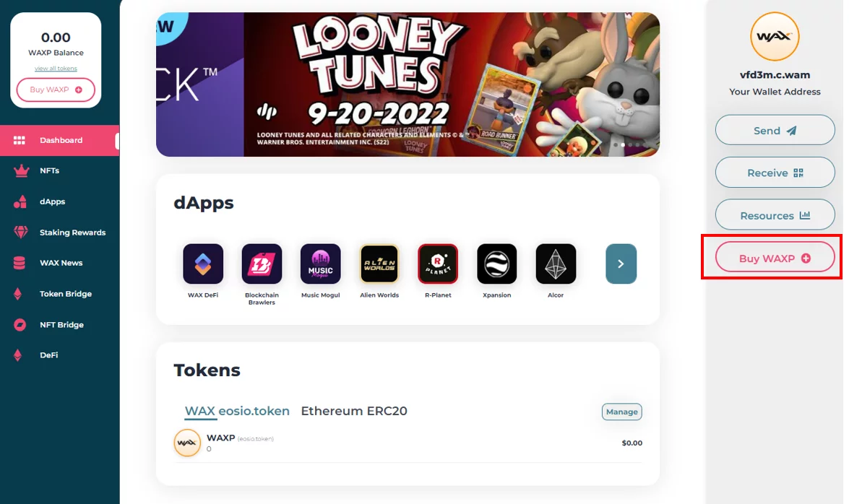Open the R-Planet dApp icon

tap(438, 264)
